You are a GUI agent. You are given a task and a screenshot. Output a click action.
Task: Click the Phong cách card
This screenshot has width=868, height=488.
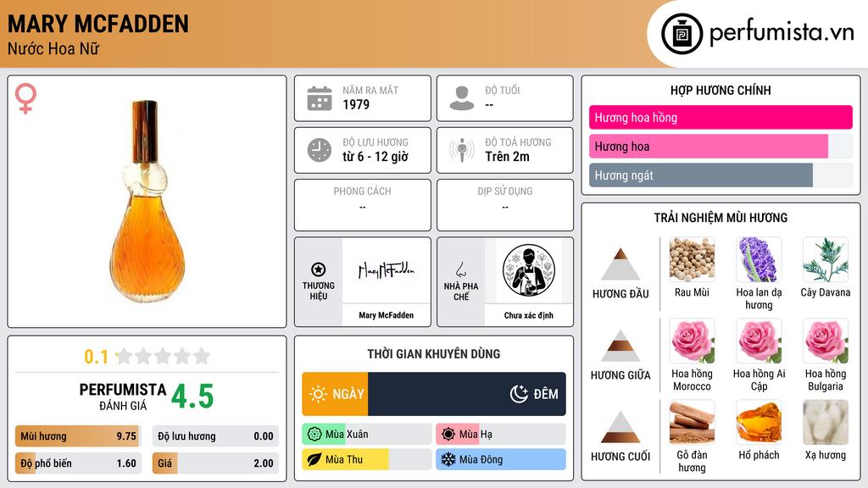click(363, 205)
